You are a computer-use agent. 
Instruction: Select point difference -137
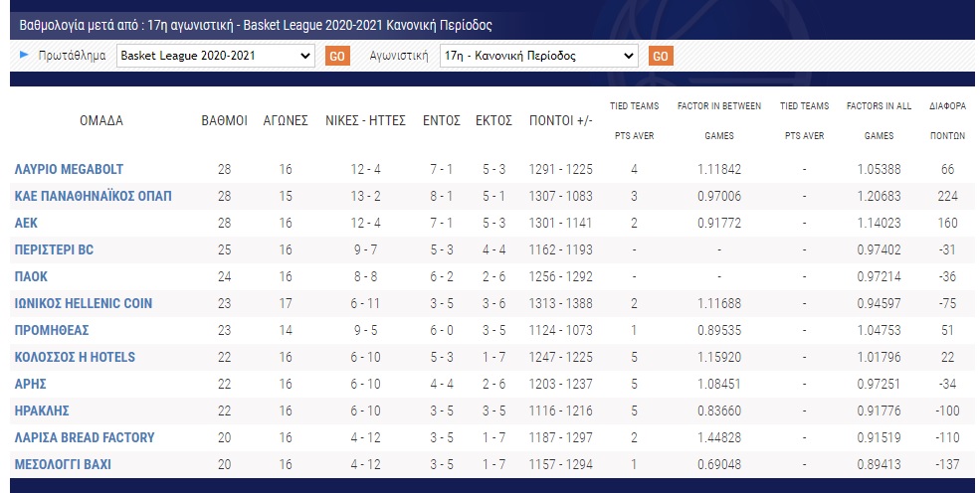tap(947, 464)
